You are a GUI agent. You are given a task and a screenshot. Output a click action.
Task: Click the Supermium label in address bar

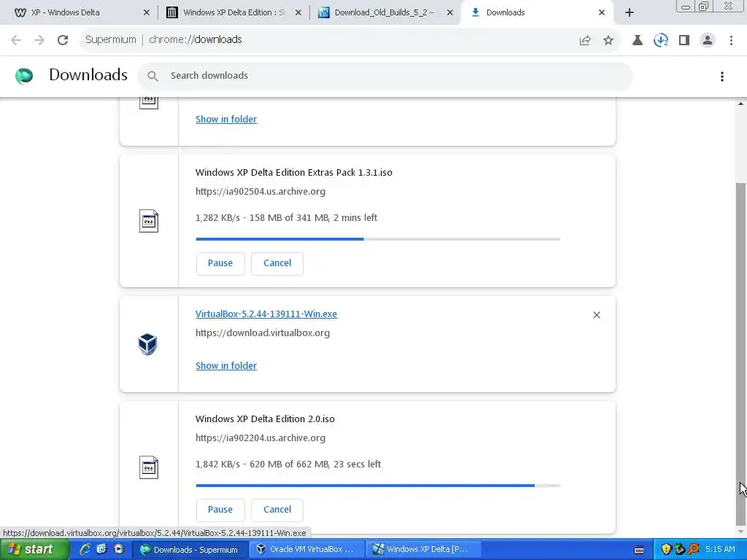pyautogui.click(x=111, y=39)
